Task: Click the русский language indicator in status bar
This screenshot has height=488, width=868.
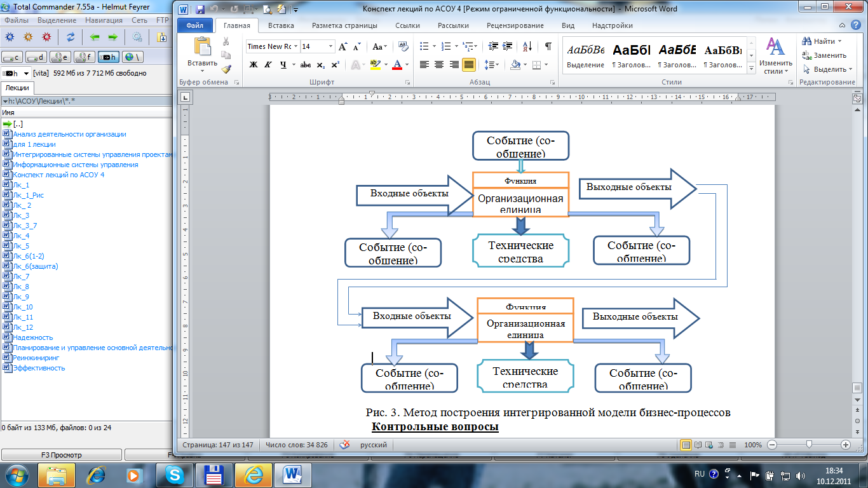Action: point(374,445)
